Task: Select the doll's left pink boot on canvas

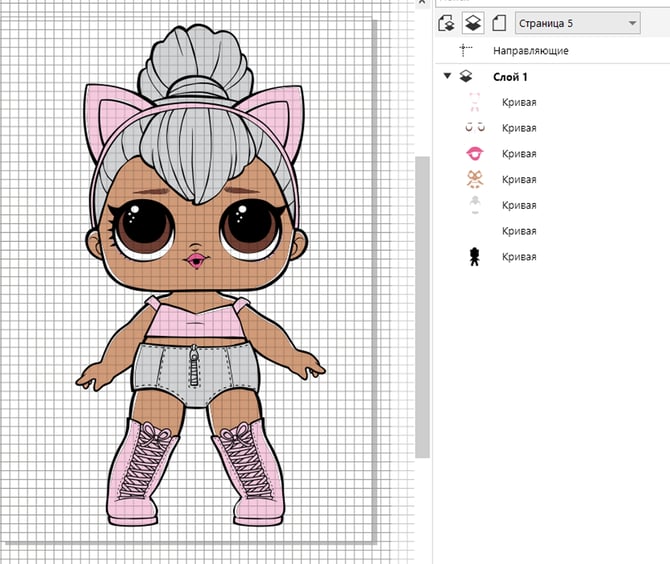Action: point(143,472)
